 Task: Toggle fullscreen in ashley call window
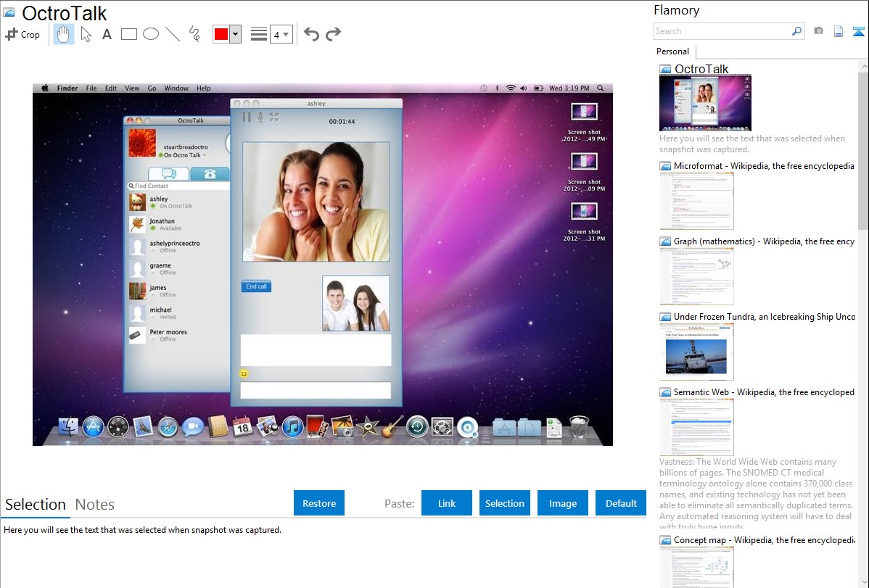tap(274, 117)
